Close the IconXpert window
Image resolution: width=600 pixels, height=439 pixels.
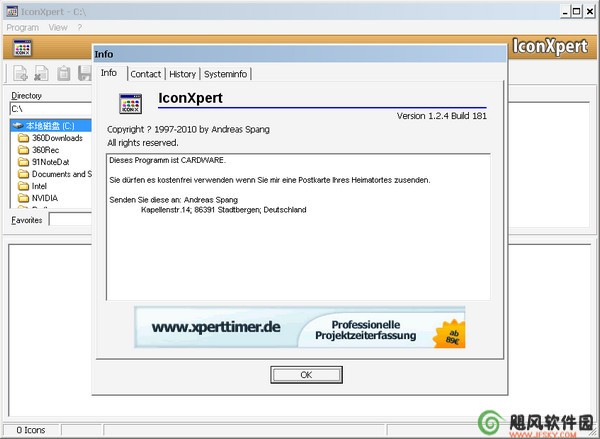pos(590,11)
